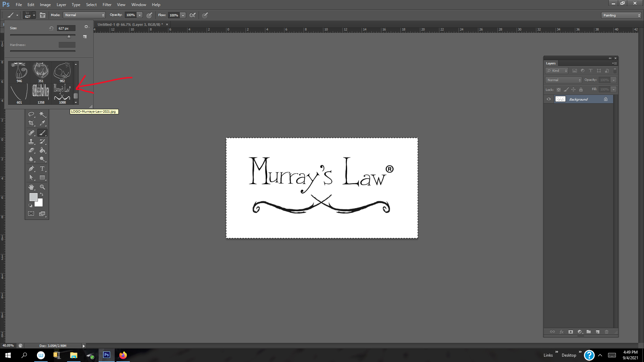Open the Opacity percentage dropdown
Viewport: 644px width, 362px height.
[139, 15]
